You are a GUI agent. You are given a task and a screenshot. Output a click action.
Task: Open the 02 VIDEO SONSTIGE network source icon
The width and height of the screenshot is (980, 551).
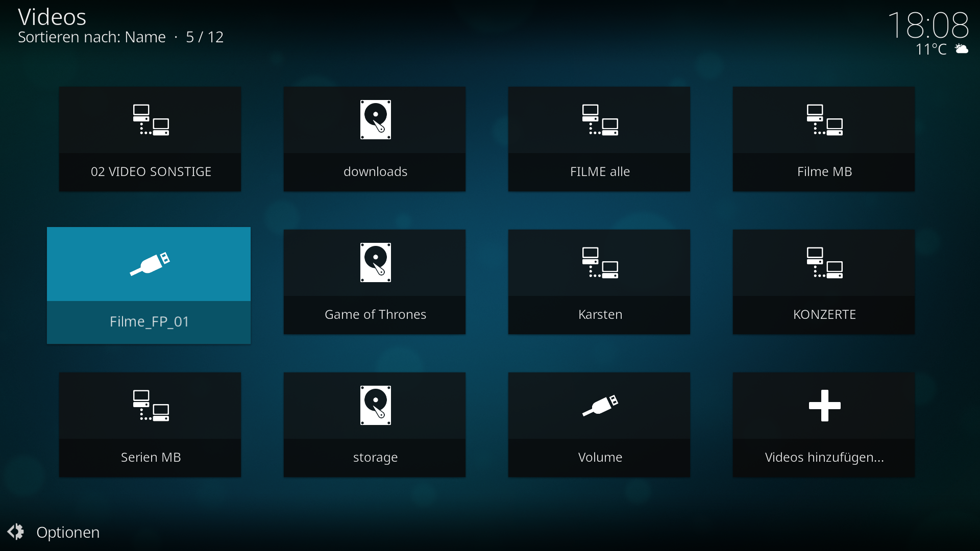[x=151, y=120]
